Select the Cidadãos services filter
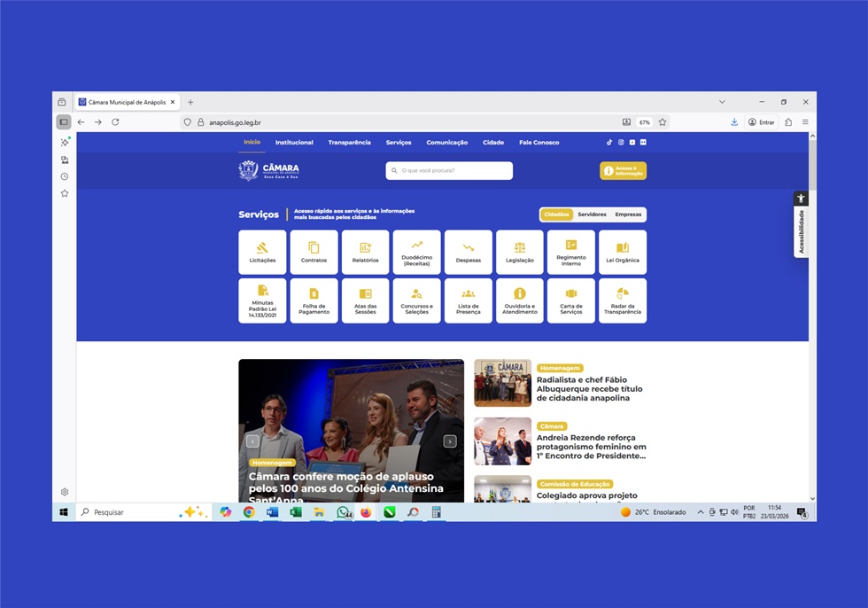Screen dimensions: 868x608 click(x=556, y=214)
